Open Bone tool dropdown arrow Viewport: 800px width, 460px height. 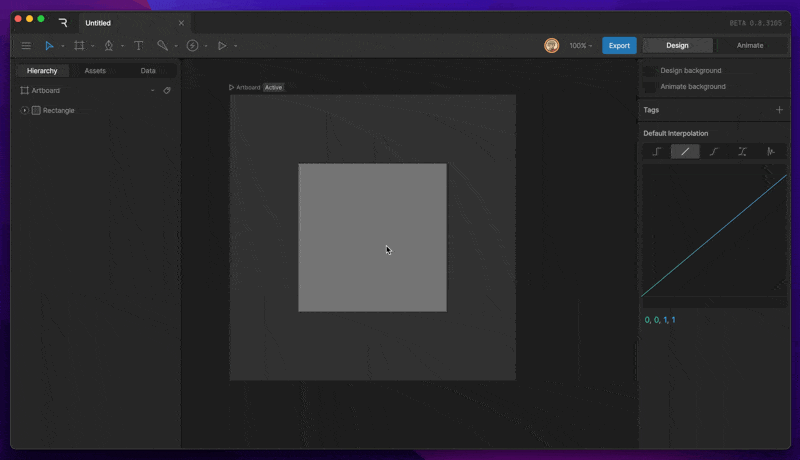tap(176, 46)
